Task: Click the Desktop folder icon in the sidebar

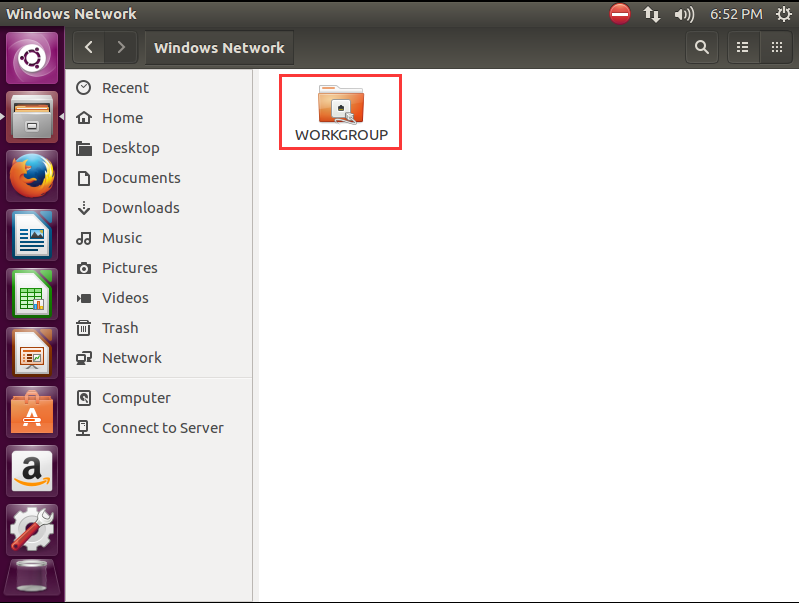Action: coord(84,148)
